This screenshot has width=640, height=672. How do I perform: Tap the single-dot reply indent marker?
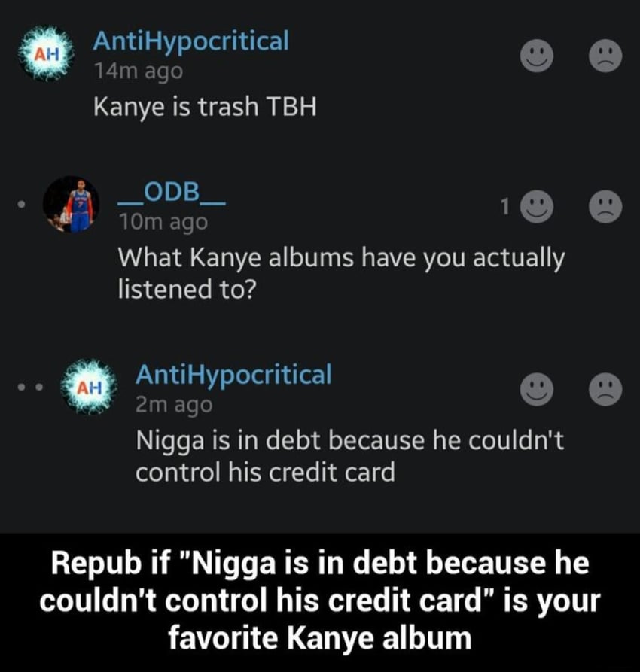coord(21,205)
